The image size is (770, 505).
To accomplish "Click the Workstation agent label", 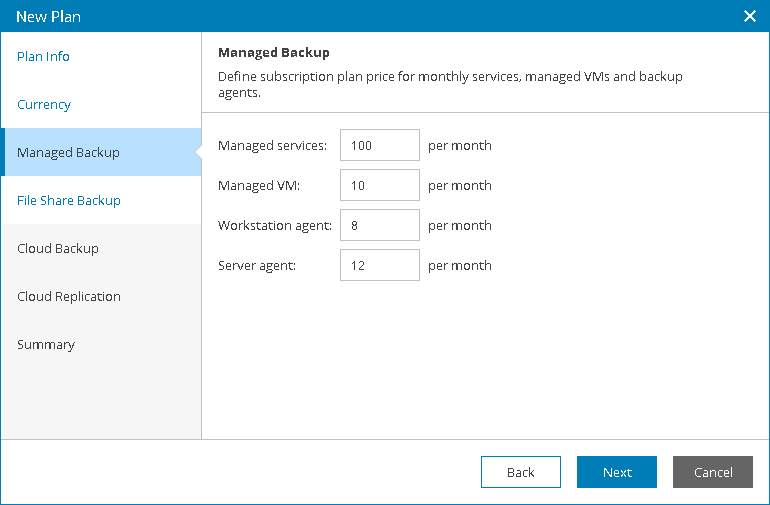I will 275,225.
